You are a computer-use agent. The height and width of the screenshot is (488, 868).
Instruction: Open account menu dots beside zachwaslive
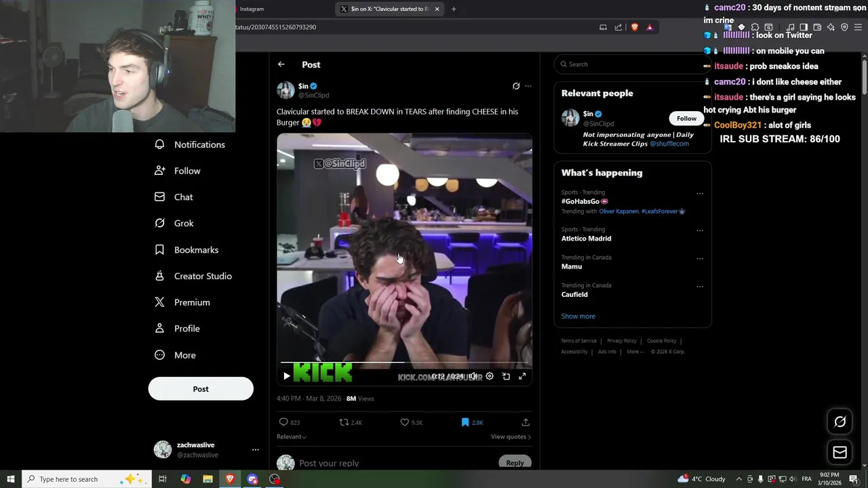click(255, 449)
